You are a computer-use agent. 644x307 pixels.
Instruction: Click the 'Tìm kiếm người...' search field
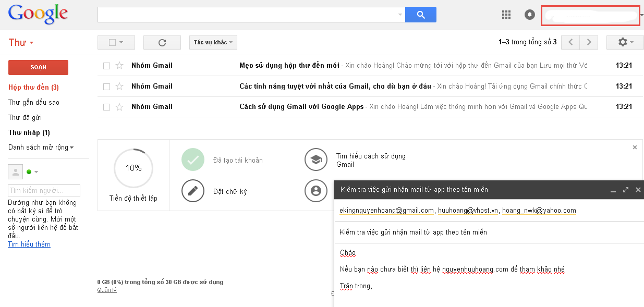click(x=44, y=191)
